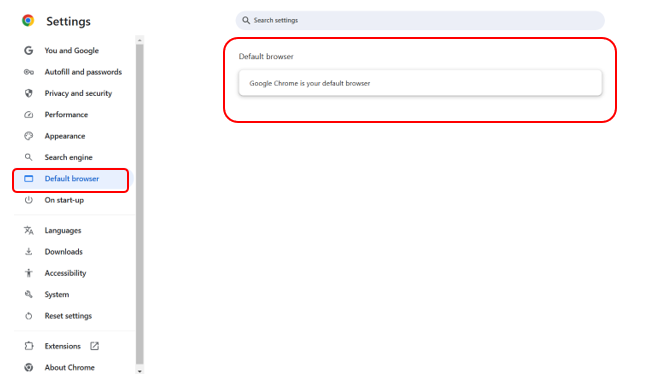The image size is (647, 392).
Task: Click the System wrench icon
Action: (x=28, y=294)
